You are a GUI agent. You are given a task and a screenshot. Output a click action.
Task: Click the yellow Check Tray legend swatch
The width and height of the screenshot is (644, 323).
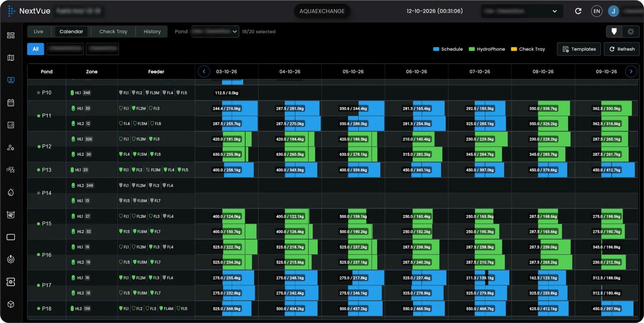point(514,49)
